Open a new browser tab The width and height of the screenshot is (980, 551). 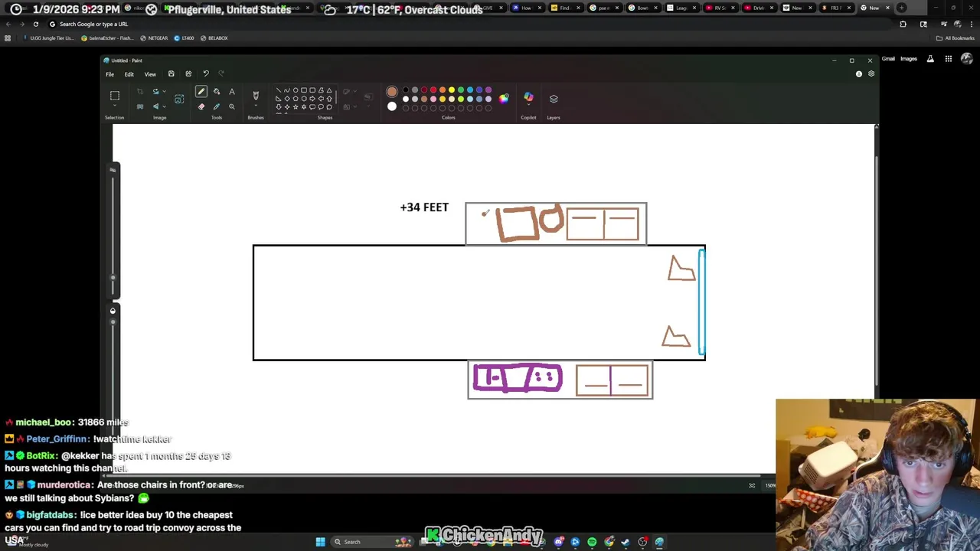[x=901, y=8]
